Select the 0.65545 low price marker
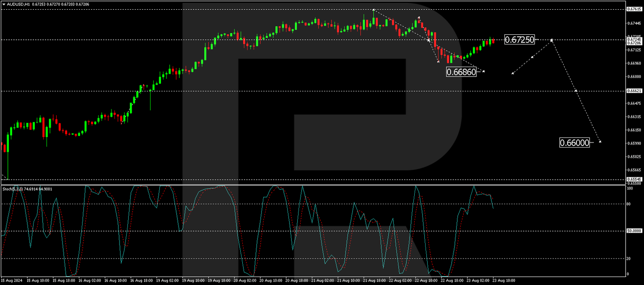The image size is (644, 285). [x=634, y=180]
